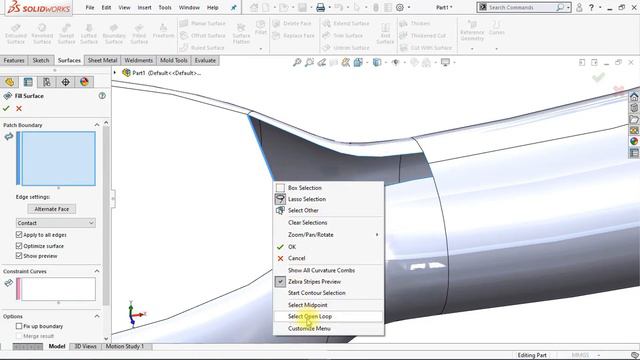Choose Start Contour Selection entry
640x360 pixels.
(329, 293)
